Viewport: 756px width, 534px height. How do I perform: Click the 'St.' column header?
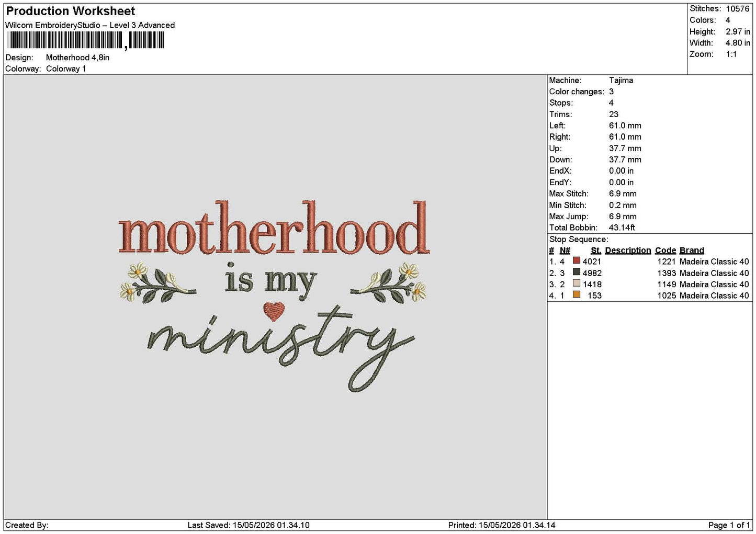tap(596, 250)
